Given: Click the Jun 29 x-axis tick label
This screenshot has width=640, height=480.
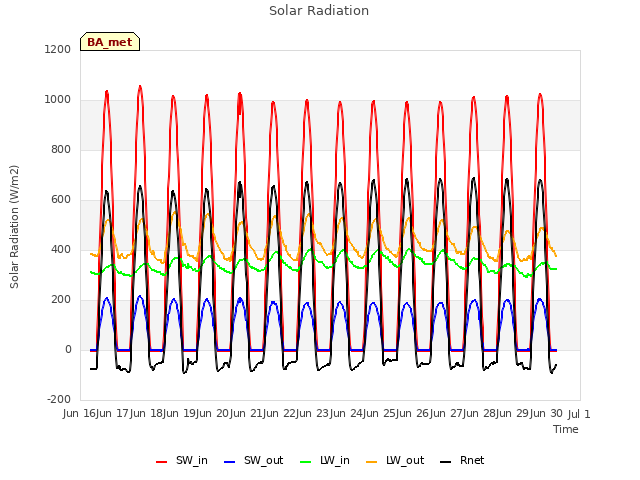Looking at the screenshot, I should pos(513,414).
